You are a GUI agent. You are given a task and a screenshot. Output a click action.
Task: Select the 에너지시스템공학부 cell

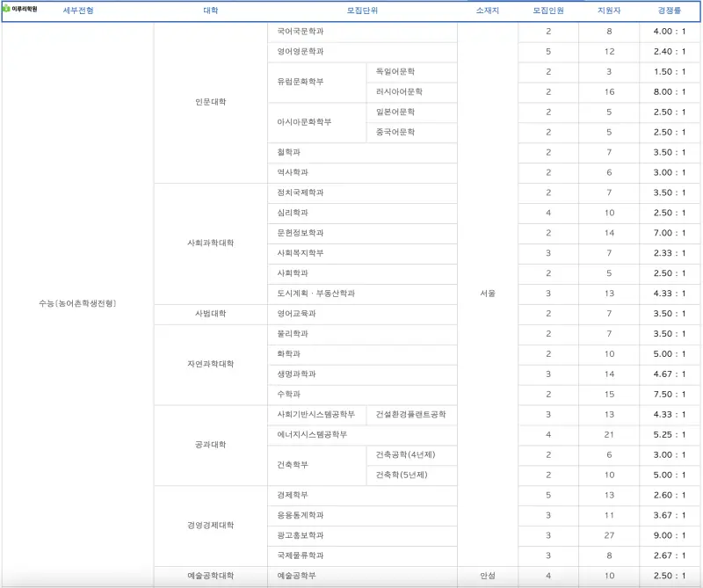pyautogui.click(x=362, y=434)
